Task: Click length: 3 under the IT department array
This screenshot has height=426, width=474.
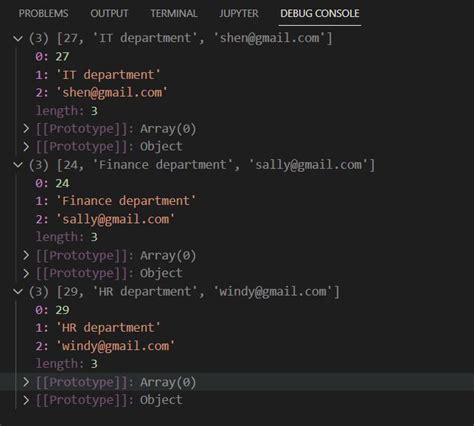Action: click(67, 111)
